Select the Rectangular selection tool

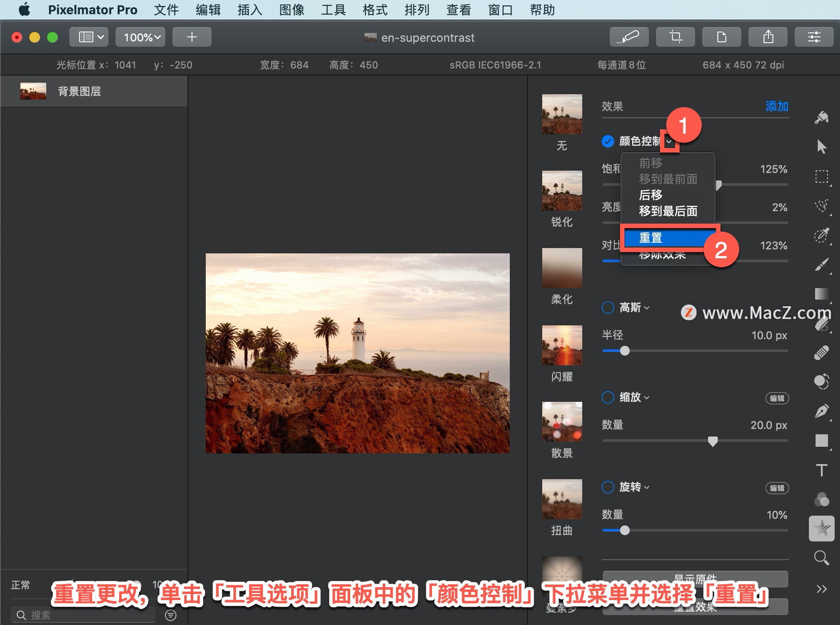point(821,176)
